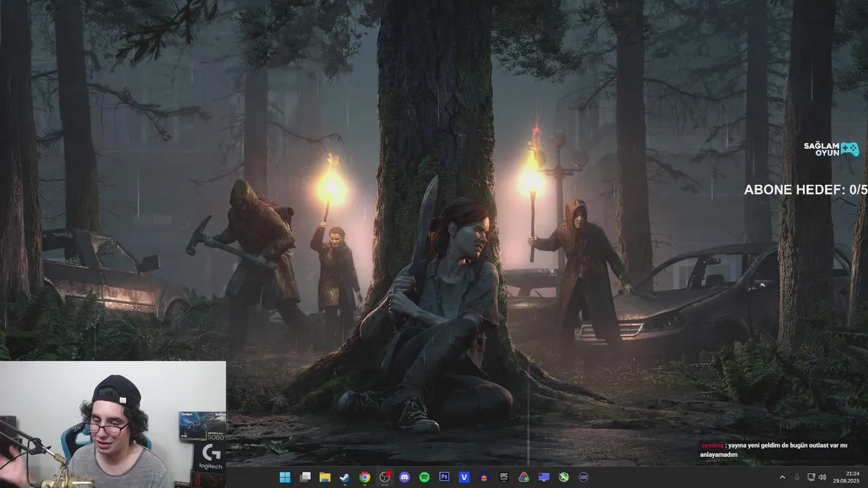
Task: Expand the hidden system tray icons
Action: click(783, 477)
